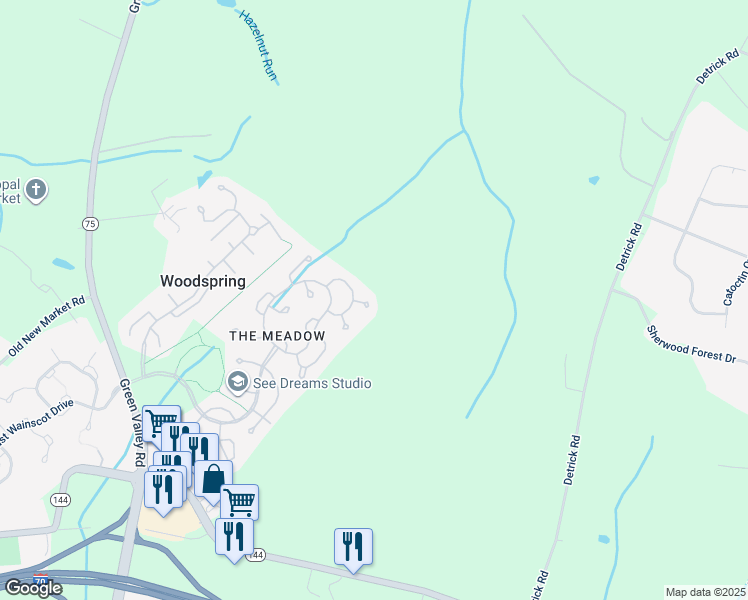Select shopping cart marker beside the shopping bag
Viewport: 748px width, 600px height.
click(x=239, y=501)
